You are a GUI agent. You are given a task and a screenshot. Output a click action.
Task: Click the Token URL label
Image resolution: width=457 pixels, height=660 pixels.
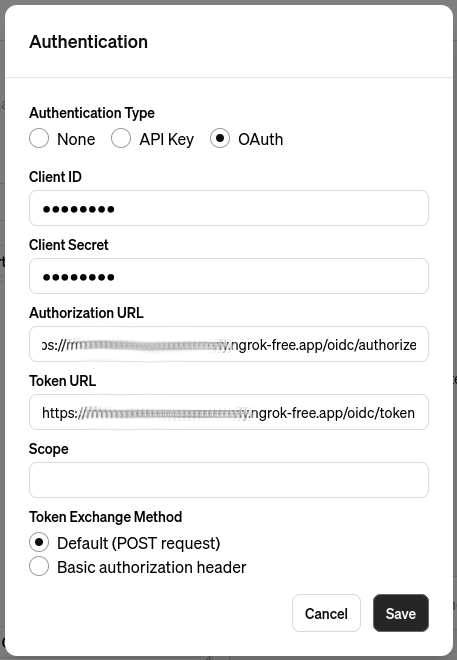point(62,381)
